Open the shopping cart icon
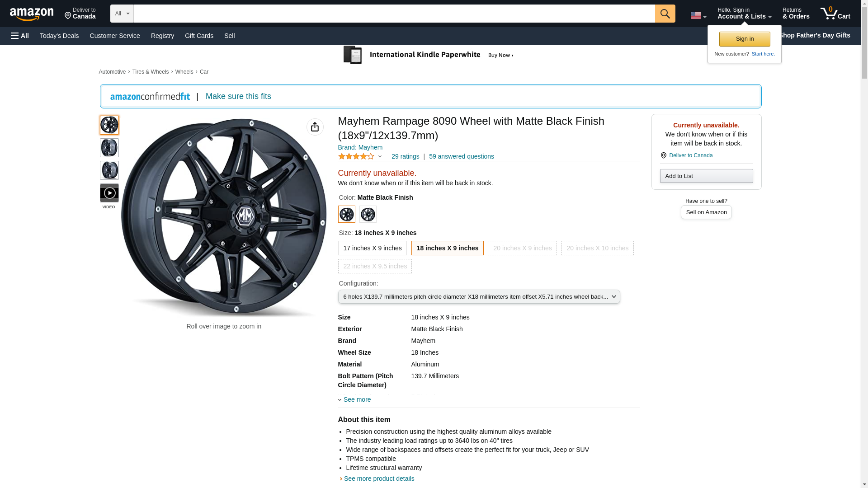 [835, 14]
